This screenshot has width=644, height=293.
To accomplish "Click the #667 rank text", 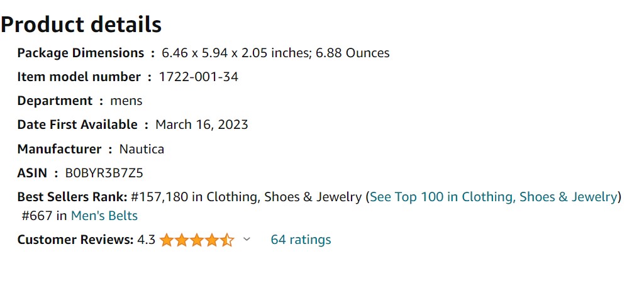I will click(x=37, y=216).
